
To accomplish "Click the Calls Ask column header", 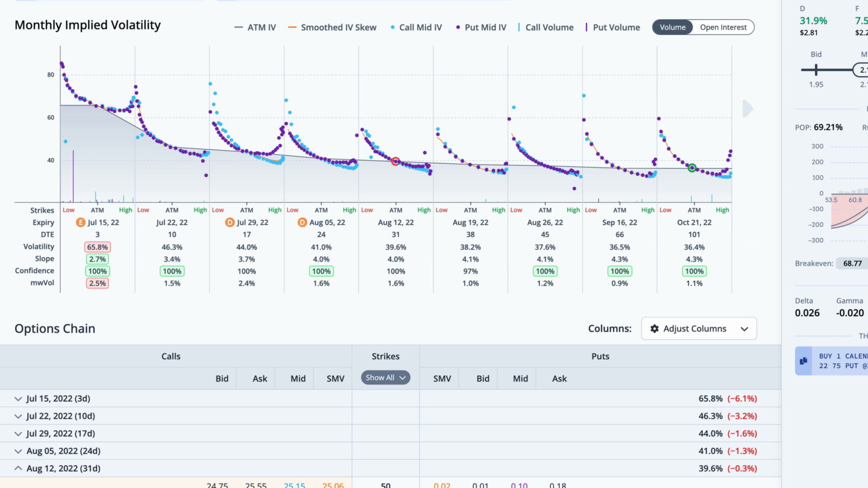I will pos(260,378).
